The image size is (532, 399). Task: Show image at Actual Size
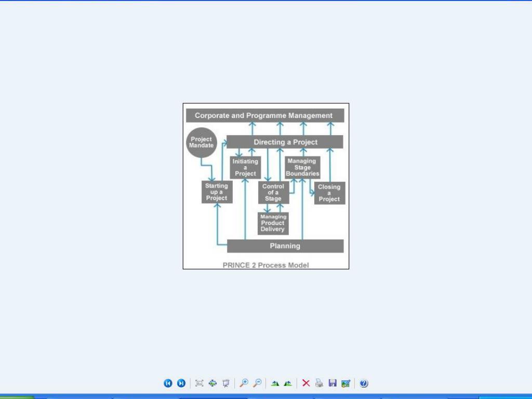pyautogui.click(x=212, y=383)
